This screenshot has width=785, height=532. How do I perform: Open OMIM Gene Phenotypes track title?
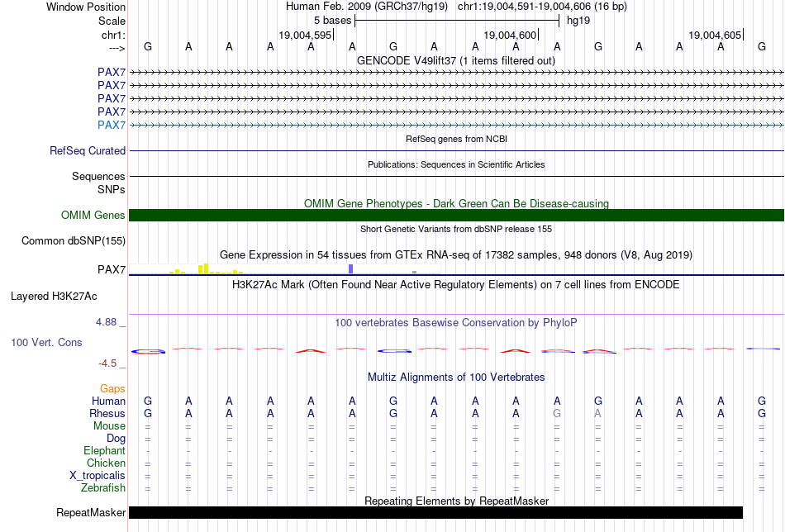(x=457, y=203)
